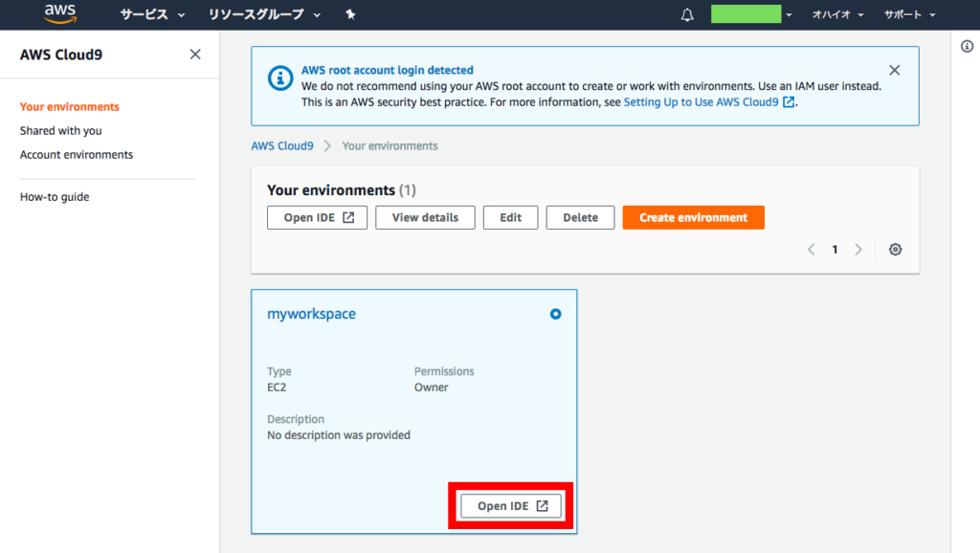Open Setting Up to Use AWS Cloud9 link

point(709,101)
